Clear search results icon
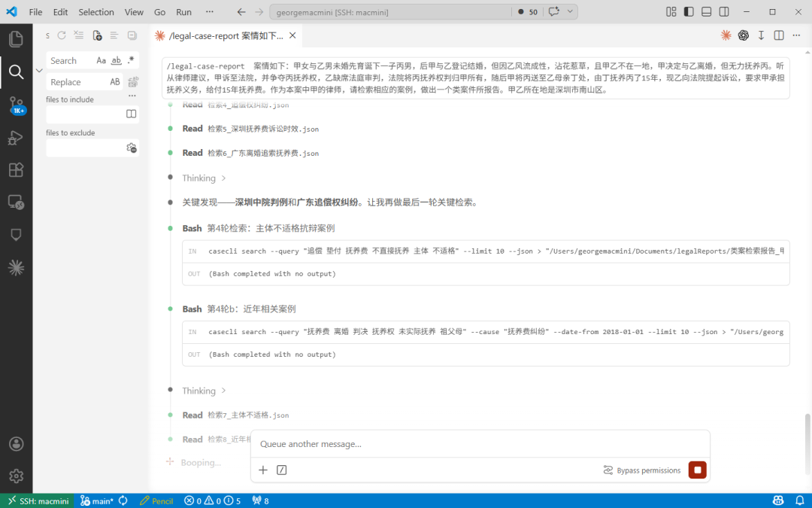This screenshot has height=508, width=812. 79,35
